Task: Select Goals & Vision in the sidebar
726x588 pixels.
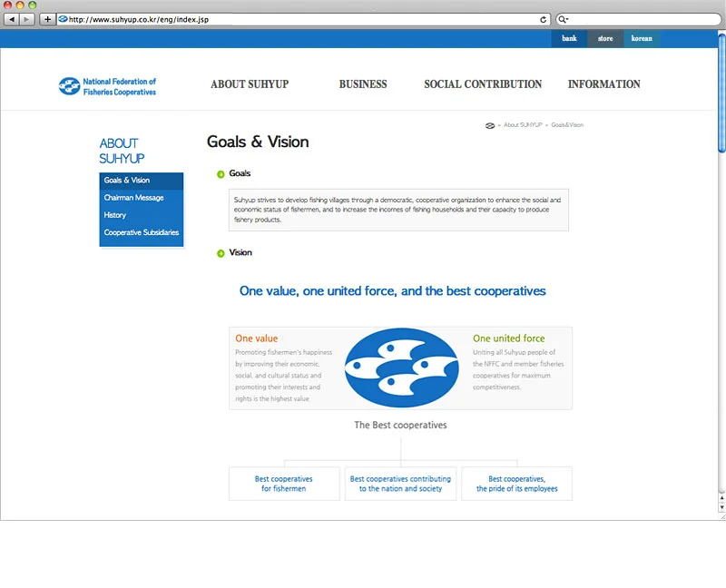Action: tap(142, 181)
